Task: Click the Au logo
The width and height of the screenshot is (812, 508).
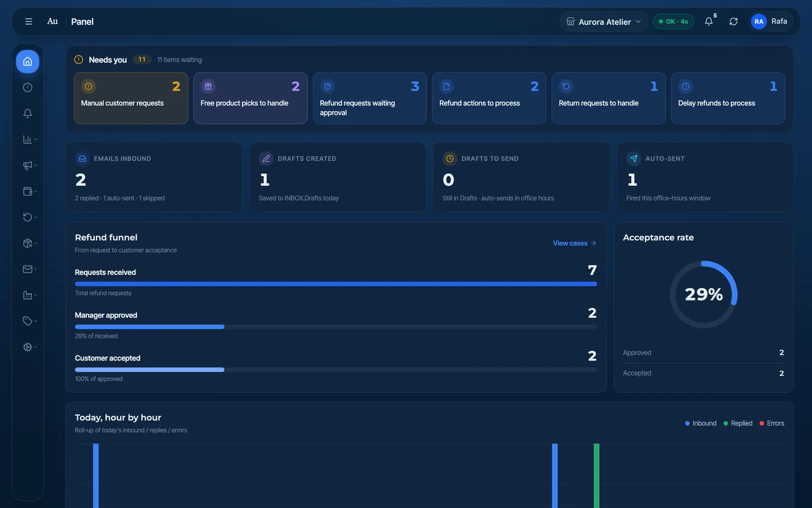Action: (52, 21)
